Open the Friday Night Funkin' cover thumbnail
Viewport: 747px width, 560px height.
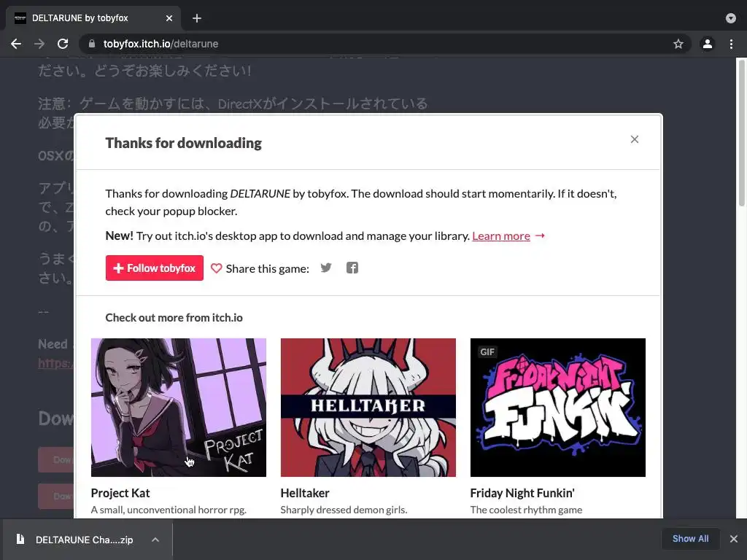pyautogui.click(x=558, y=408)
